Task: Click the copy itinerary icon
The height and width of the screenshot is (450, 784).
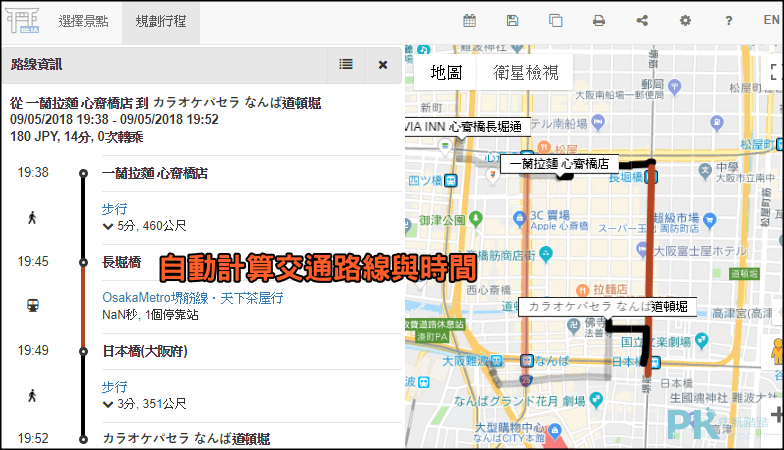Action: click(556, 20)
